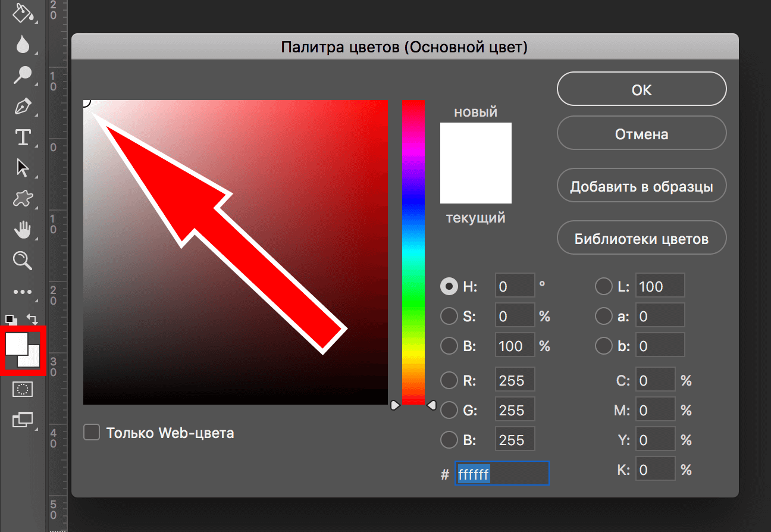The width and height of the screenshot is (771, 532).
Task: Swap foreground and background colors
Action: [33, 320]
